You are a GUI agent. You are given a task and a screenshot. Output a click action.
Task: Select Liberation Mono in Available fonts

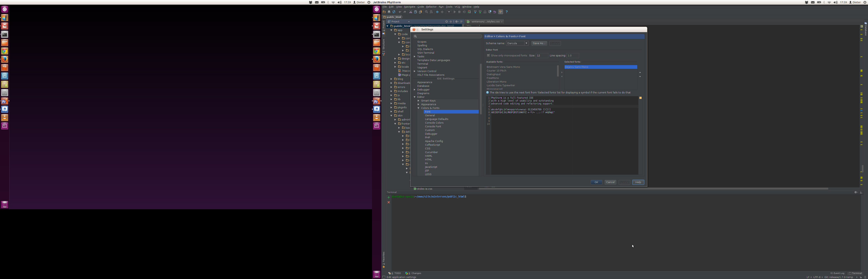(x=496, y=82)
